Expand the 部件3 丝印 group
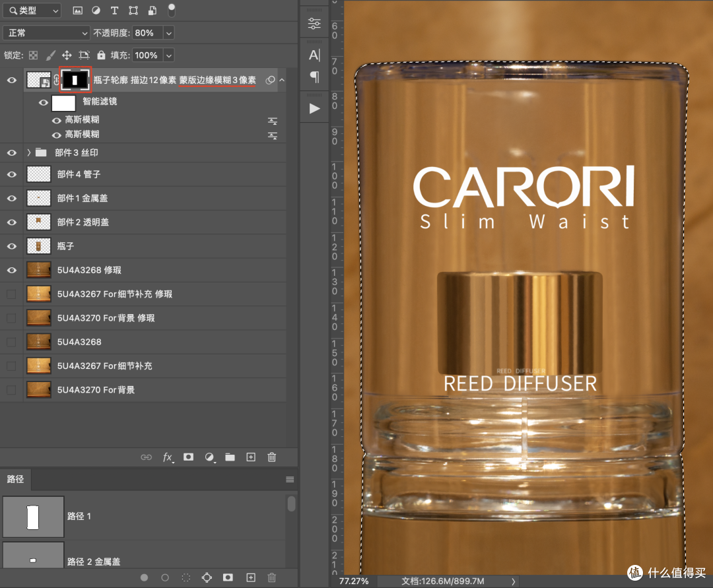This screenshot has height=588, width=713. pyautogui.click(x=28, y=152)
